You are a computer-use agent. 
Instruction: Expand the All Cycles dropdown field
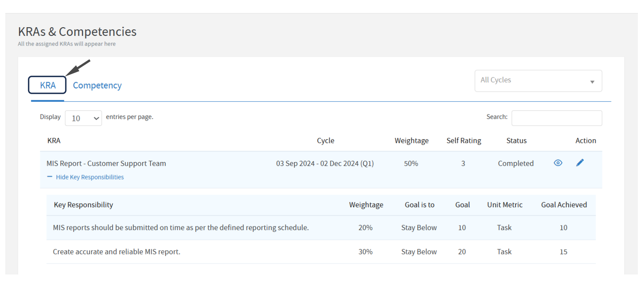click(x=533, y=81)
